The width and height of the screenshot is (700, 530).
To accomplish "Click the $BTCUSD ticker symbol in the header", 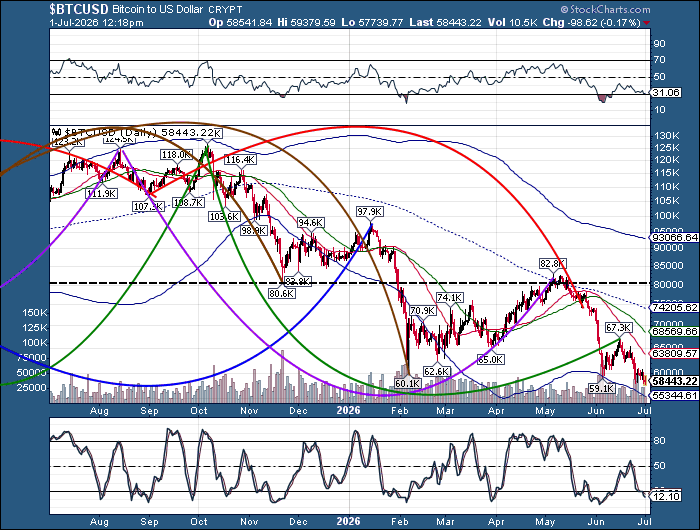I will click(79, 9).
